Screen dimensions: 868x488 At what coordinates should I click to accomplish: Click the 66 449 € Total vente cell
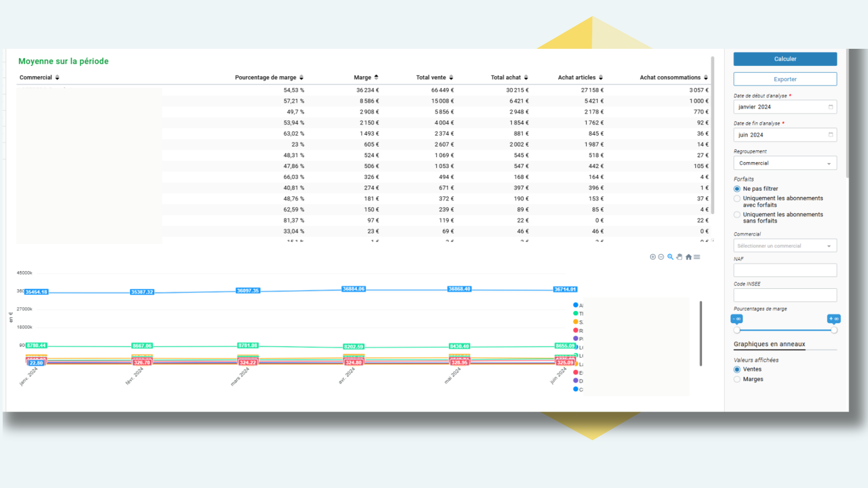point(443,90)
